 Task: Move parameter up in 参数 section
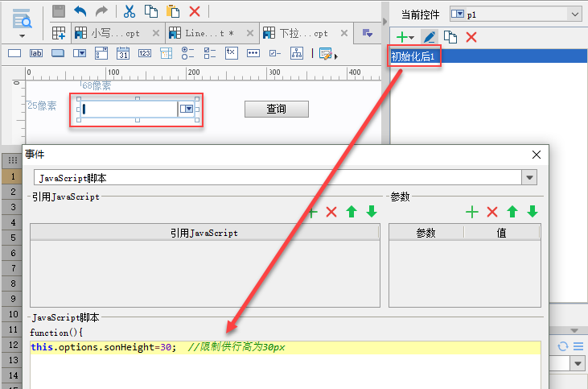click(512, 212)
